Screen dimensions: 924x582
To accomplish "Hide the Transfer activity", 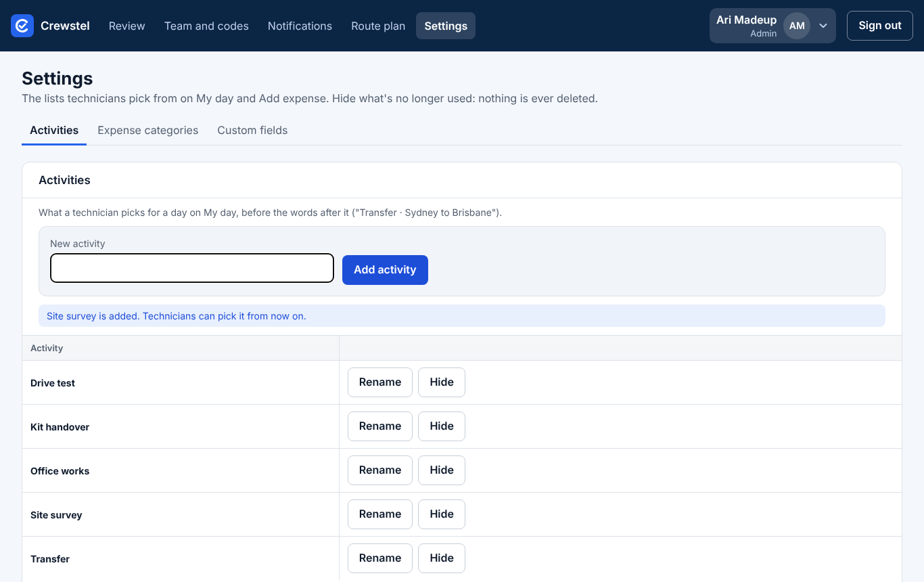I will tap(442, 558).
